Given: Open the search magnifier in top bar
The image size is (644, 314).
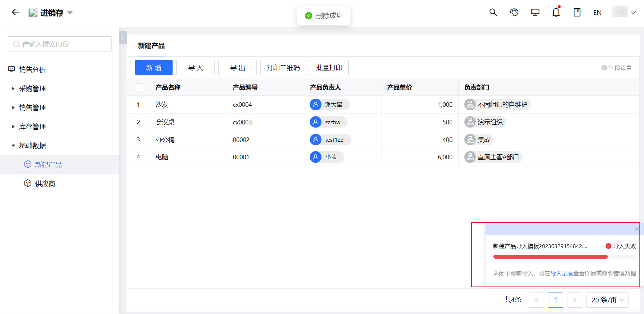Looking at the screenshot, I should tap(493, 12).
